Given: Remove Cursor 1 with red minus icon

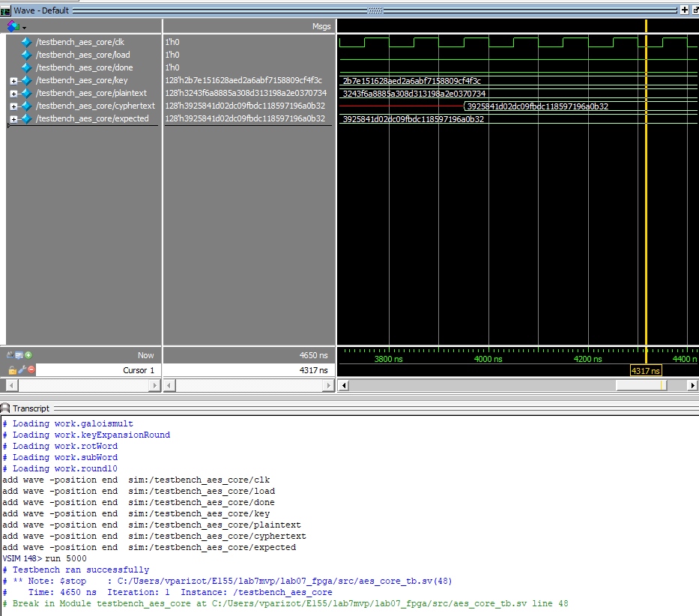Looking at the screenshot, I should coord(31,369).
